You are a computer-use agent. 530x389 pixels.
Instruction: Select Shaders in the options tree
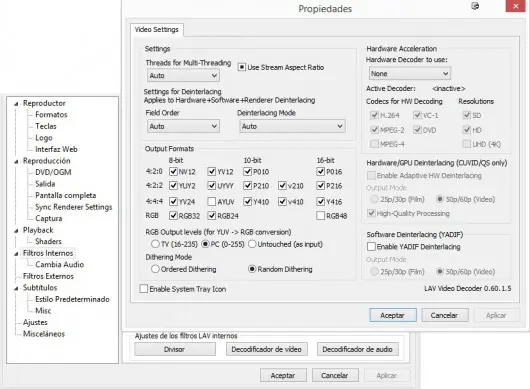[48, 241]
